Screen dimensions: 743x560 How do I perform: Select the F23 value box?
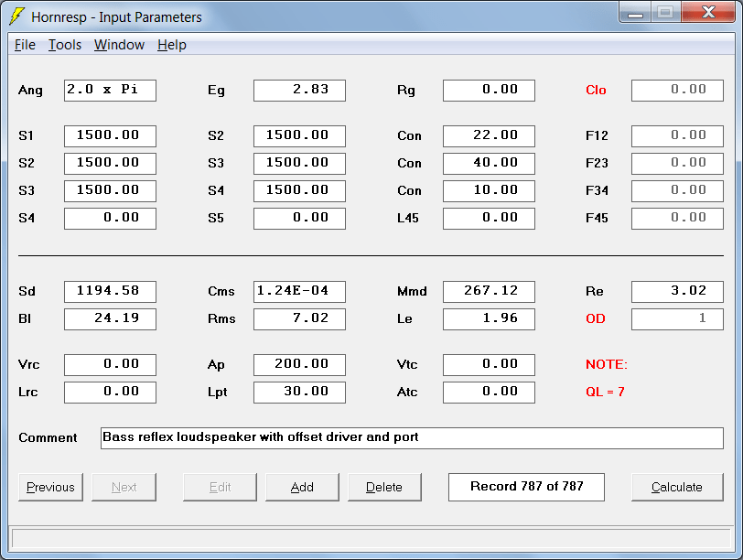[678, 164]
